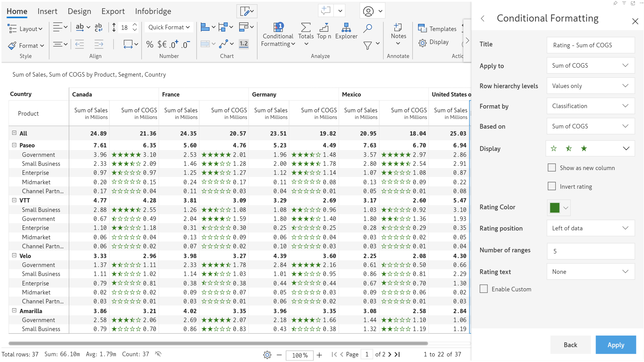Image resolution: width=644 pixels, height=362 pixels.
Task: Expand the Rating position dropdown
Action: coord(590,228)
